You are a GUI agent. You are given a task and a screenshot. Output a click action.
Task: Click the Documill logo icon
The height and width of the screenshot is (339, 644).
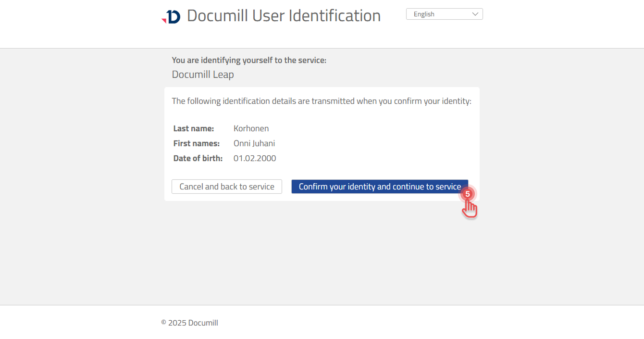point(172,15)
